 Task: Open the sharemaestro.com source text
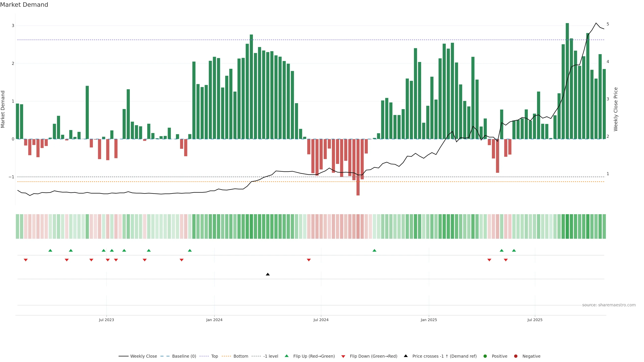click(x=609, y=305)
